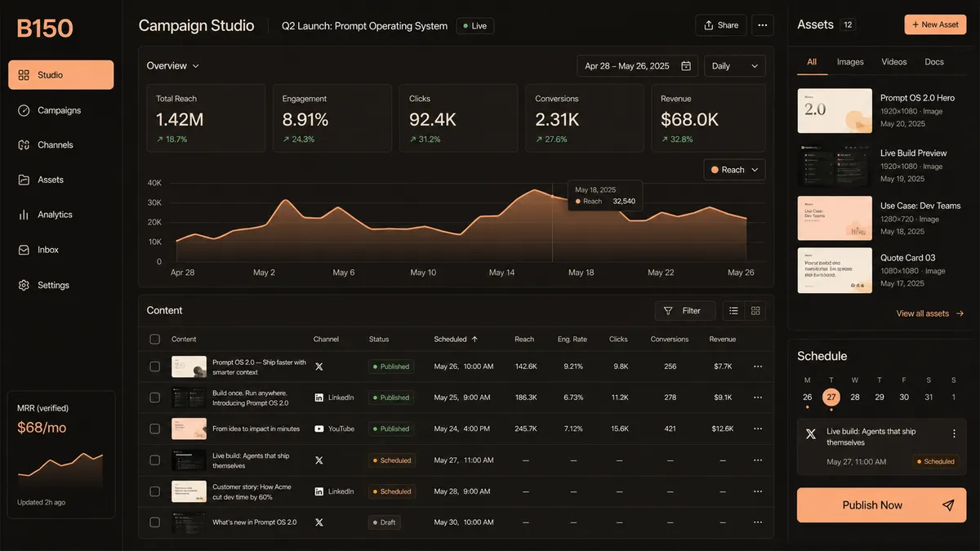980x551 pixels.
Task: Click the Revenue $68.0K metric card
Action: [709, 118]
